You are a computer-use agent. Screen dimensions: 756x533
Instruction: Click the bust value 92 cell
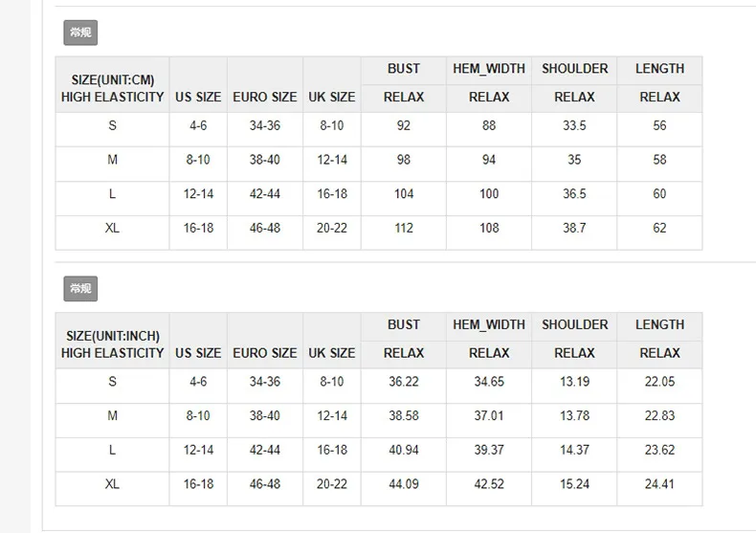pyautogui.click(x=403, y=125)
